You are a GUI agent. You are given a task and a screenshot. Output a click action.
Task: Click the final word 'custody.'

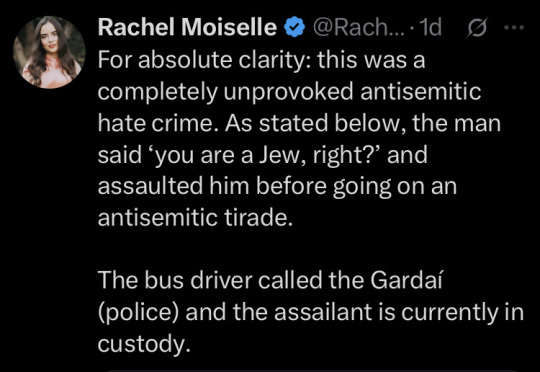click(x=144, y=344)
